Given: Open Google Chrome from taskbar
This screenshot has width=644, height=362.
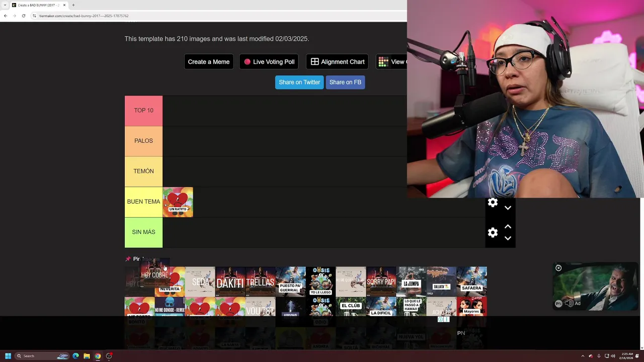Looking at the screenshot, I should coord(98,356).
